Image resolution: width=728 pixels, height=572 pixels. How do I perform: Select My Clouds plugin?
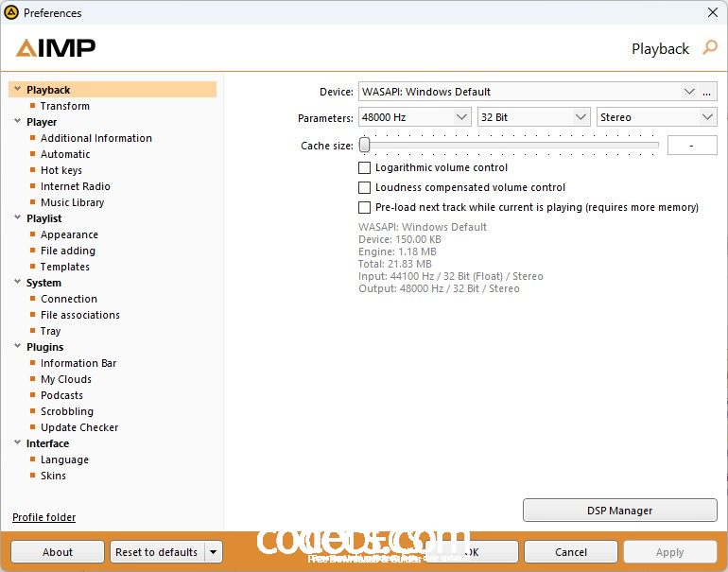(x=66, y=379)
